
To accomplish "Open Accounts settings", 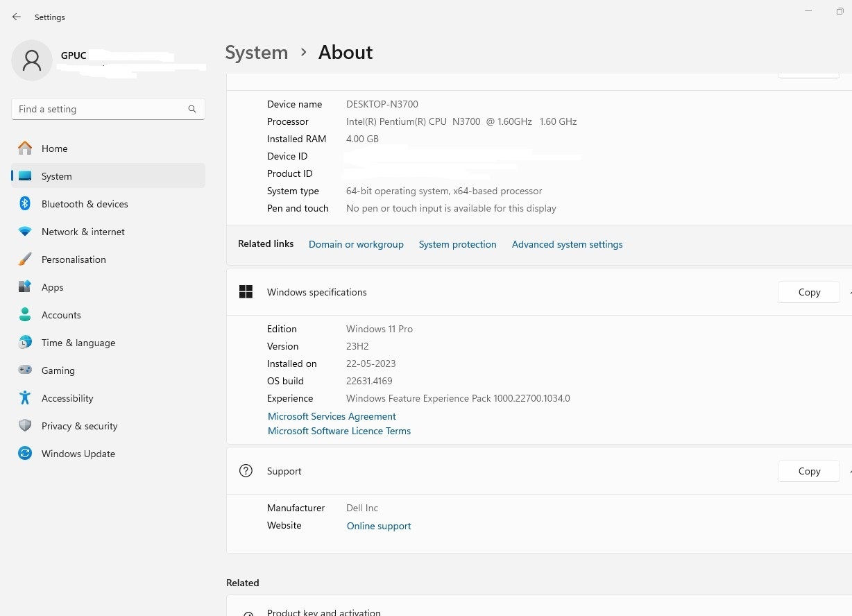I will 108,315.
